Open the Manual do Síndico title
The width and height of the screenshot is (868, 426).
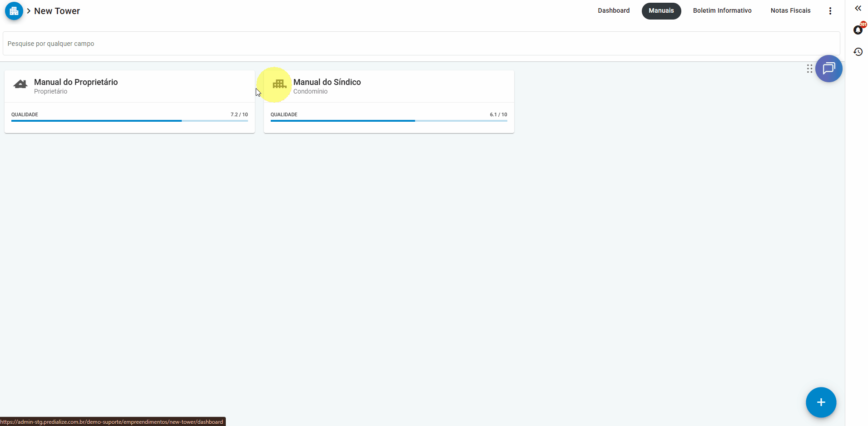click(x=327, y=82)
